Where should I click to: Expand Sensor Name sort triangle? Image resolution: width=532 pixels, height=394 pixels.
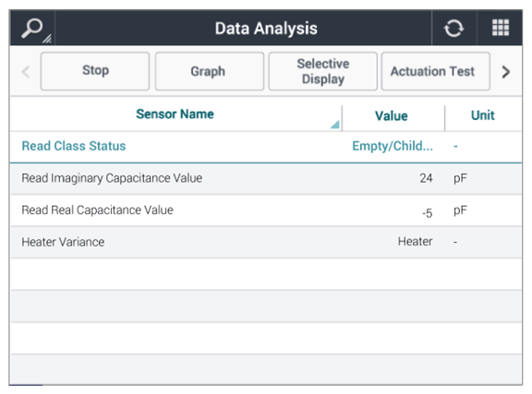(x=335, y=125)
